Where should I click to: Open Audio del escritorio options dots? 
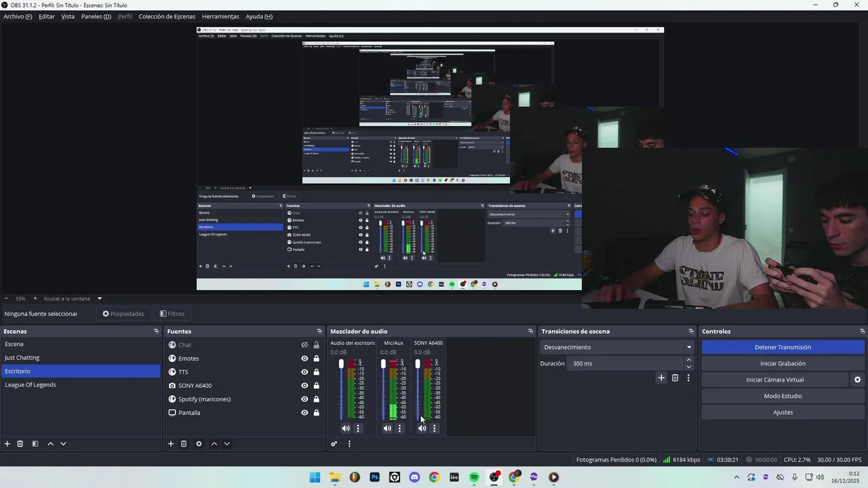(x=358, y=428)
